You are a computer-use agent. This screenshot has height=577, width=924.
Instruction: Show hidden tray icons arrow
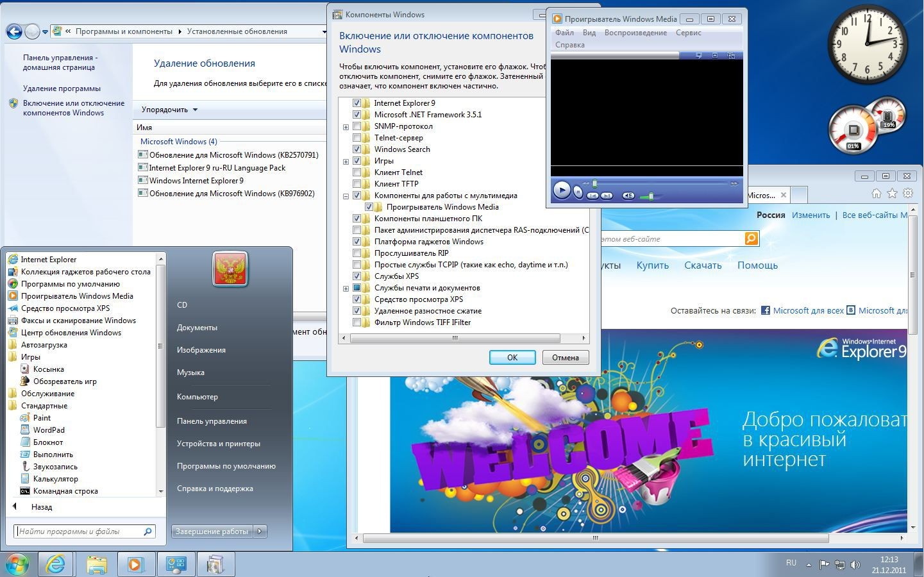pyautogui.click(x=809, y=565)
